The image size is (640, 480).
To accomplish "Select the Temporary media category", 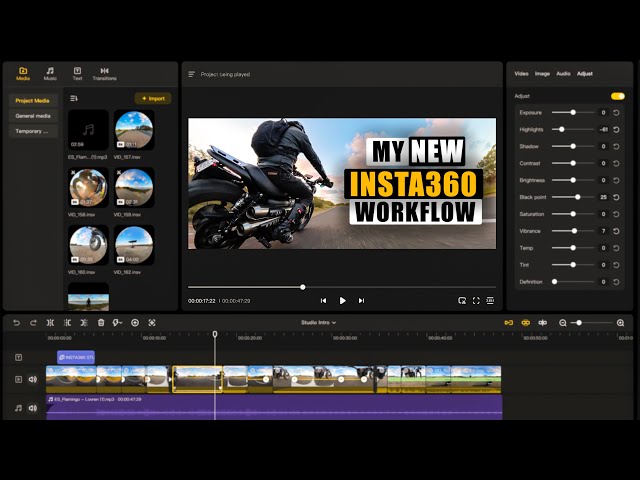I will point(33,131).
